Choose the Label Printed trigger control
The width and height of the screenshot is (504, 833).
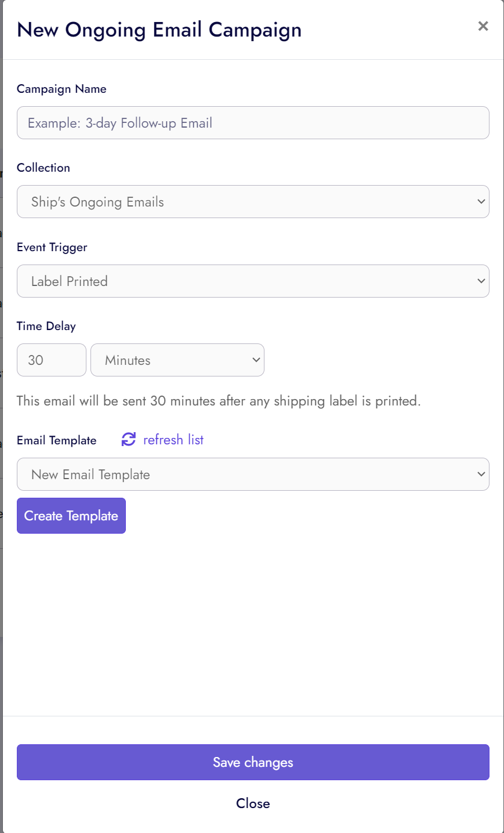[x=253, y=281]
